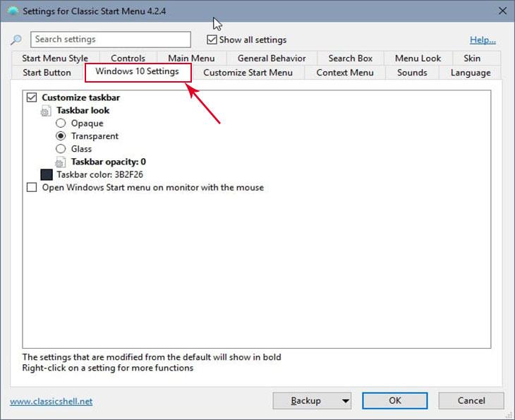This screenshot has width=515, height=420.
Task: Switch to the Language tab
Action: point(471,73)
